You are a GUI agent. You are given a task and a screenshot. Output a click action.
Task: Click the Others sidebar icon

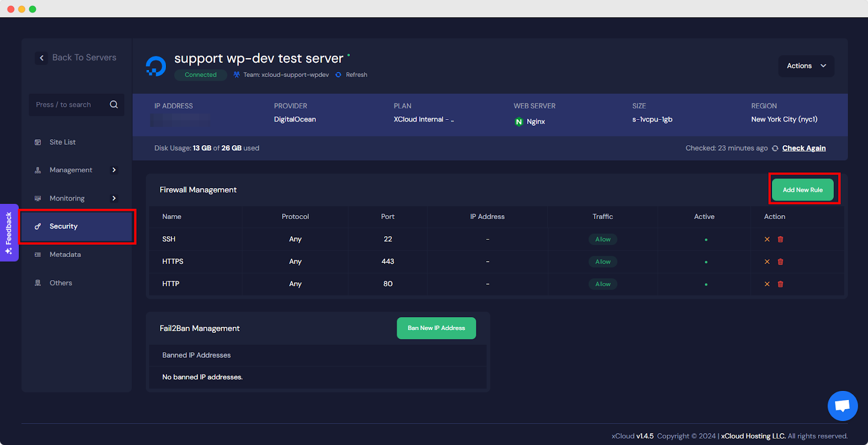(38, 283)
